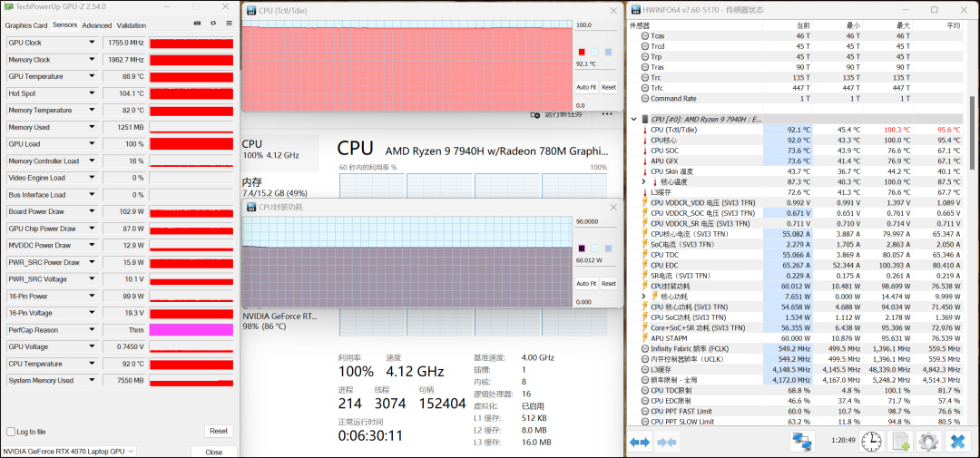The width and height of the screenshot is (980, 458).
Task: Collapse the AMD Ryzen 9 7940H sensor group
Action: [633, 119]
